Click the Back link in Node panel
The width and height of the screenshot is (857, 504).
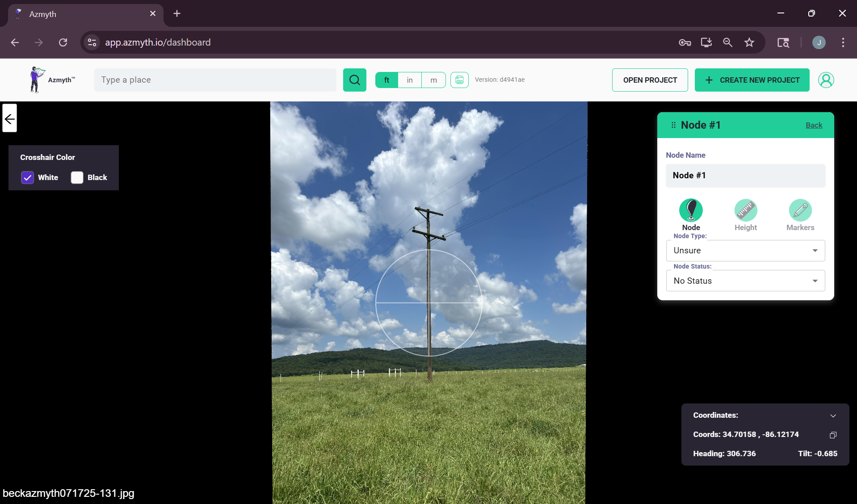814,125
